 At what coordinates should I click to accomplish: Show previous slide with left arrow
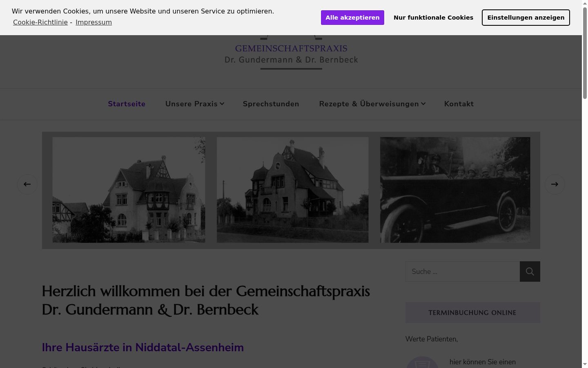tap(27, 184)
